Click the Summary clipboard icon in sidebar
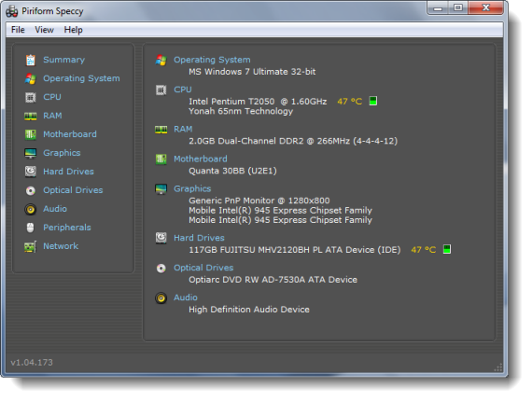 [x=31, y=60]
